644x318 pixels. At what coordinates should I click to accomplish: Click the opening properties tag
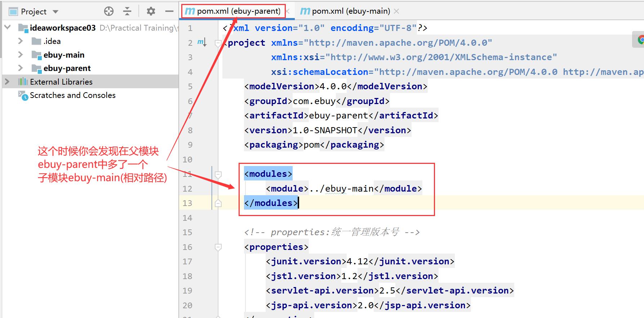[x=276, y=247]
